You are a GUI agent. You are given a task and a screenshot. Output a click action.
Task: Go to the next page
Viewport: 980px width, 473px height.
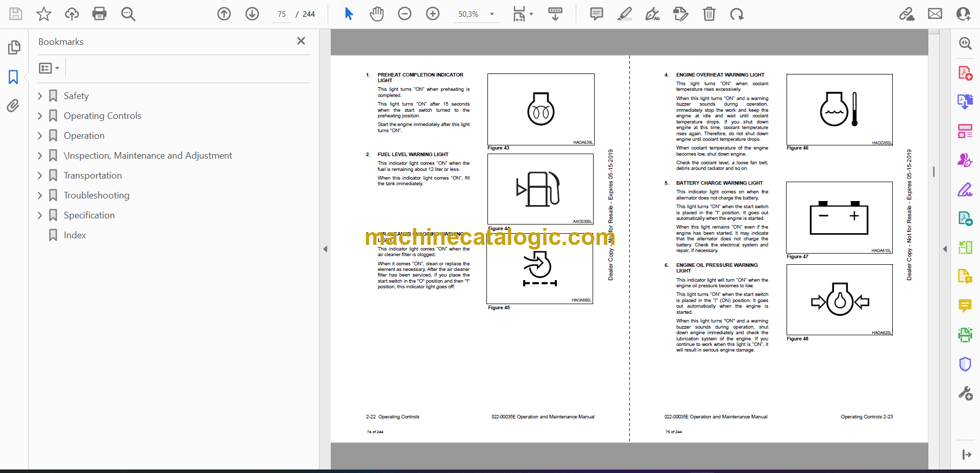[252, 14]
